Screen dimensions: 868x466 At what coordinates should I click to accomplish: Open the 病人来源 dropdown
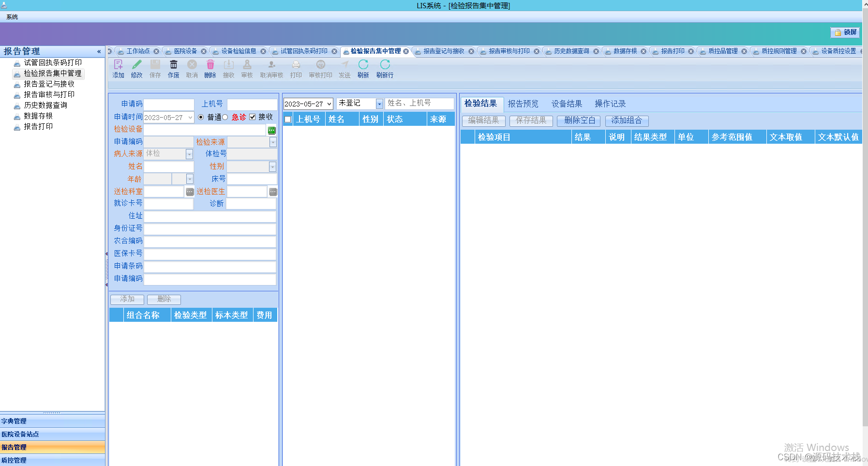[x=189, y=154]
